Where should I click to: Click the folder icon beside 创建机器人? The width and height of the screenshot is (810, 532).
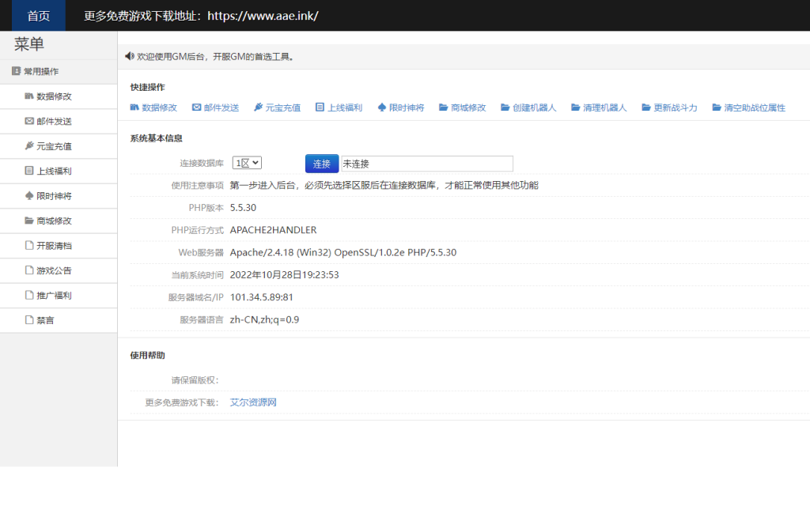[x=505, y=108]
